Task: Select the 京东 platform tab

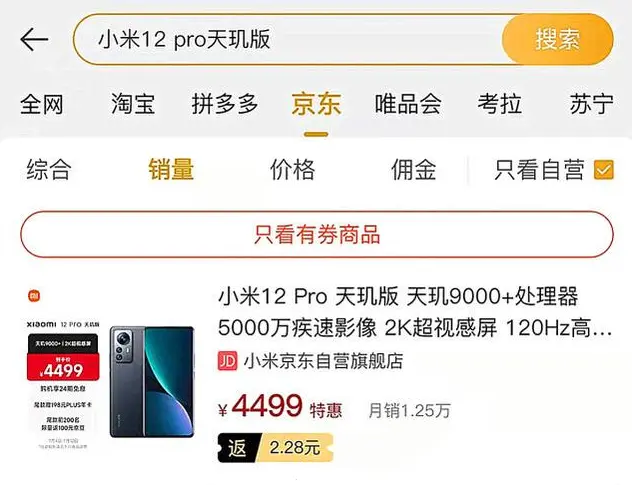Action: pyautogui.click(x=316, y=104)
